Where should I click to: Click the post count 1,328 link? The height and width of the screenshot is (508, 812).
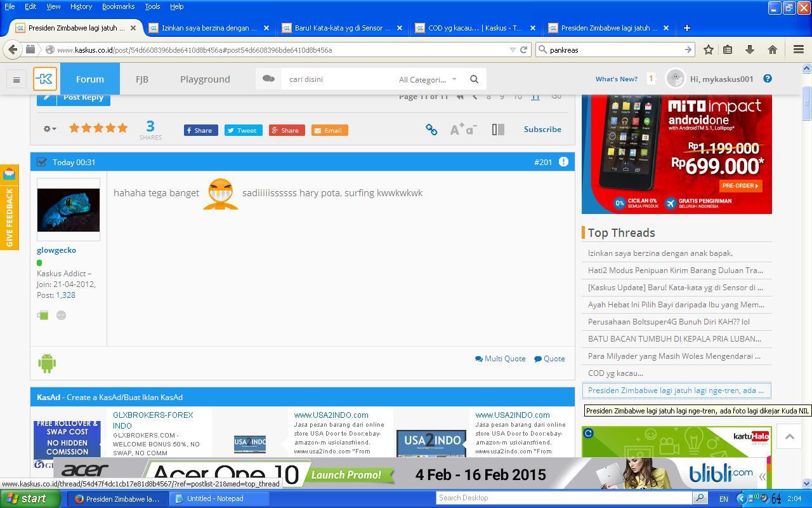pos(65,295)
